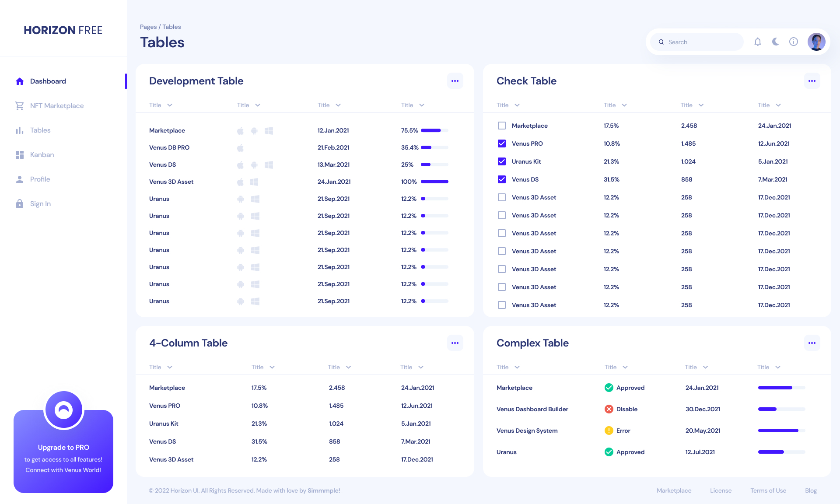The width and height of the screenshot is (840, 504).
Task: Open Development Table three-dot menu
Action: coord(455,81)
